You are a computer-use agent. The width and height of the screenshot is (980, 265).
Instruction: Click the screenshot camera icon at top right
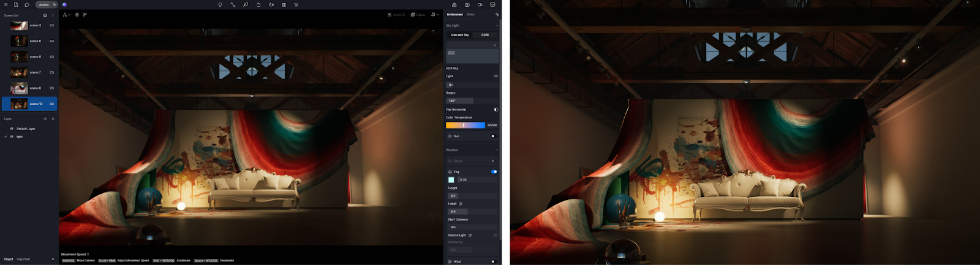[x=467, y=4]
